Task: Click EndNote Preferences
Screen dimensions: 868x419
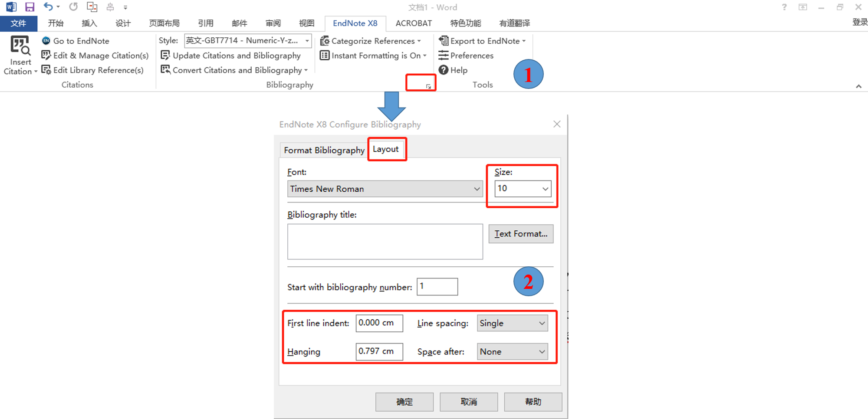Action: point(466,56)
